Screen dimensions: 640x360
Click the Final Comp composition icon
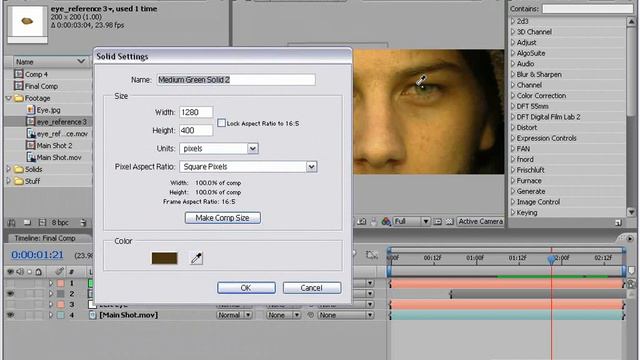pyautogui.click(x=18, y=86)
